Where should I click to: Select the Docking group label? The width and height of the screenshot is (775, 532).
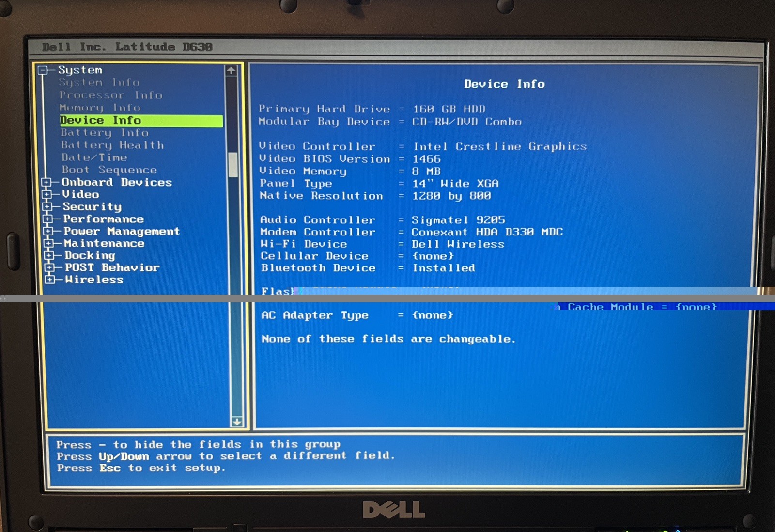pos(90,255)
